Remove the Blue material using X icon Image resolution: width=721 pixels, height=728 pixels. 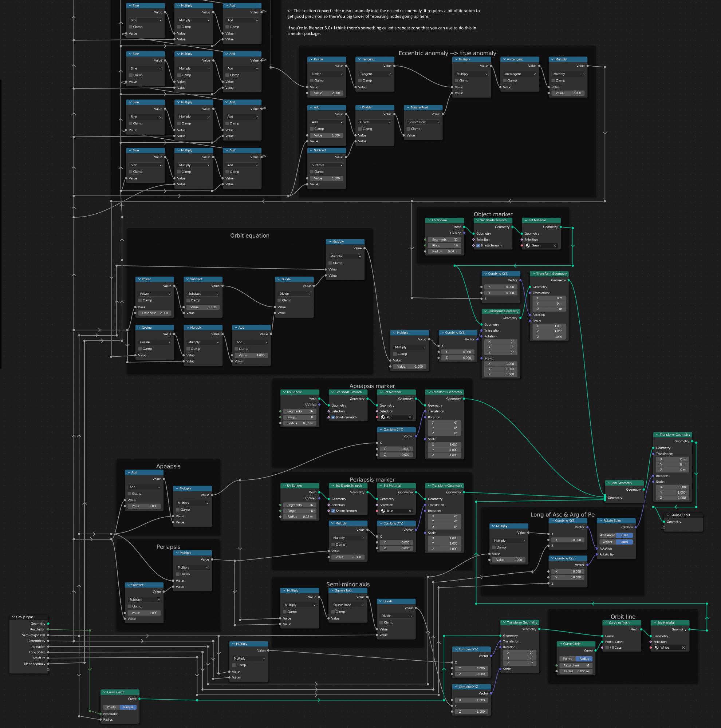coord(410,511)
